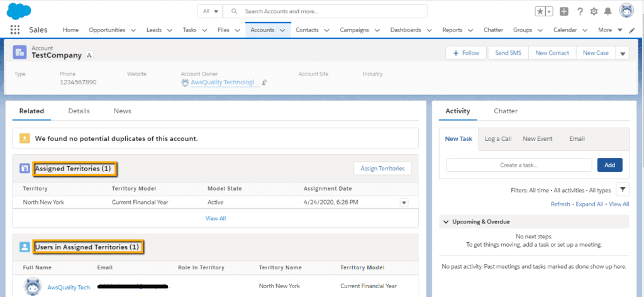Click the Create a task input field
This screenshot has height=297, width=644.
[519, 165]
